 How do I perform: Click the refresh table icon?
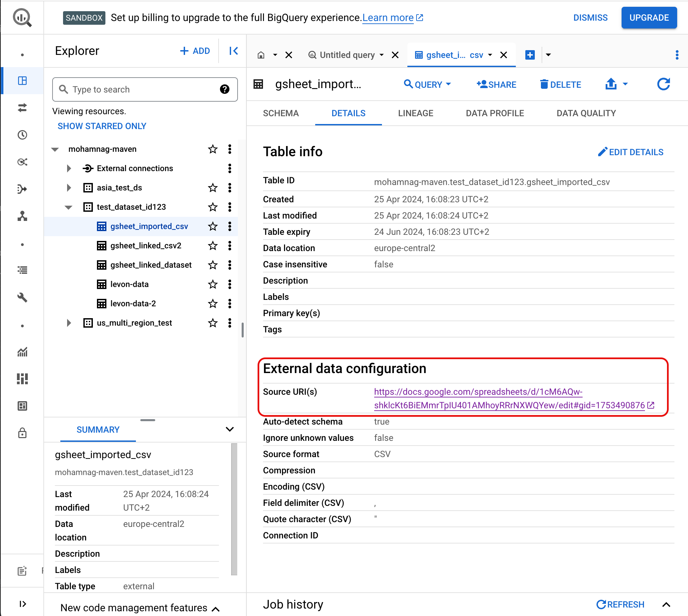coord(663,84)
